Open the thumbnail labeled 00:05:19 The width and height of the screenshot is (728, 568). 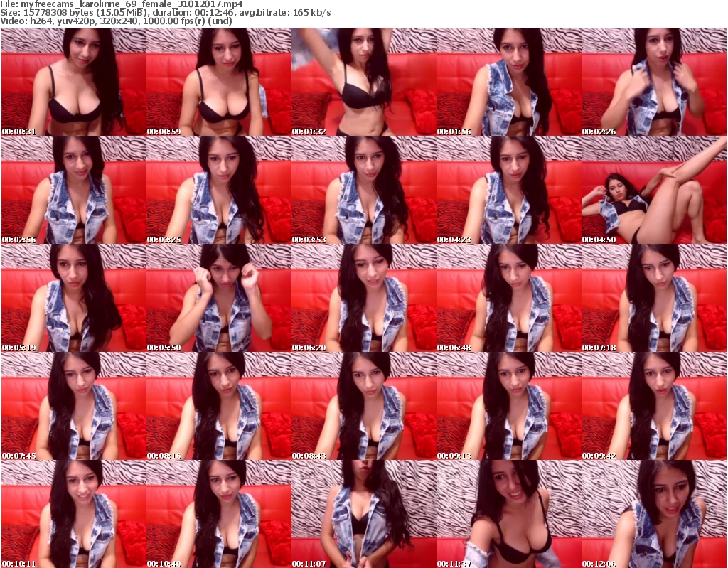[x=73, y=299]
